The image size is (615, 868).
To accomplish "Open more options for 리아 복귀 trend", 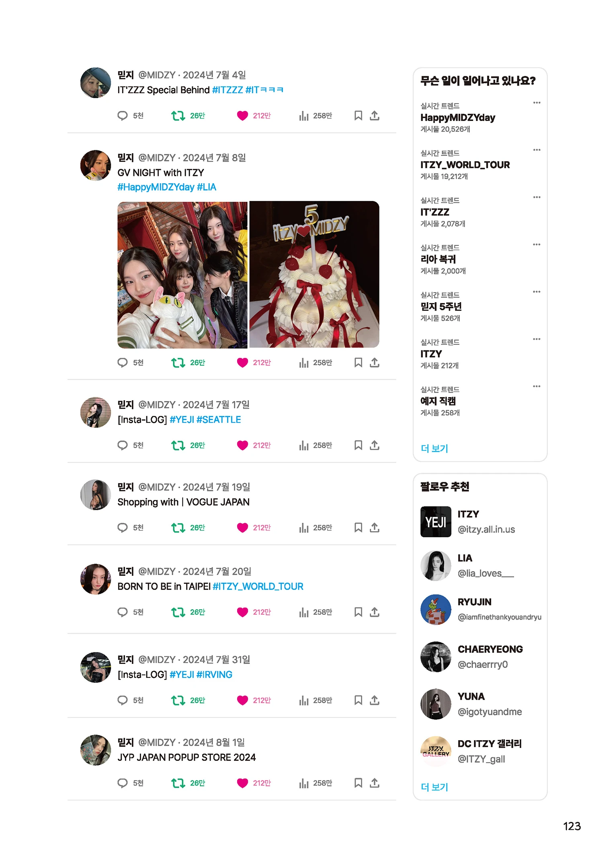I will coord(537,244).
